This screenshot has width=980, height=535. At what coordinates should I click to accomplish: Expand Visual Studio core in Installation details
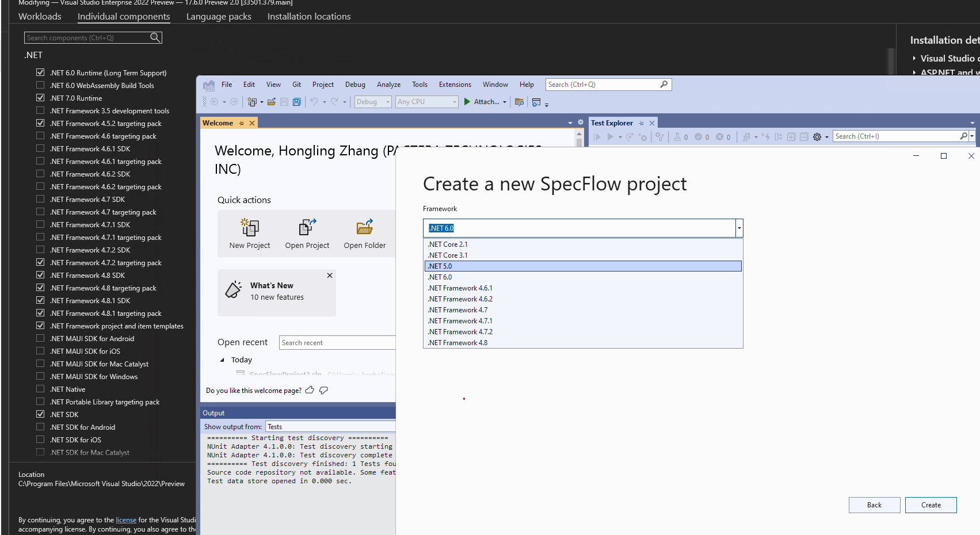tap(914, 58)
